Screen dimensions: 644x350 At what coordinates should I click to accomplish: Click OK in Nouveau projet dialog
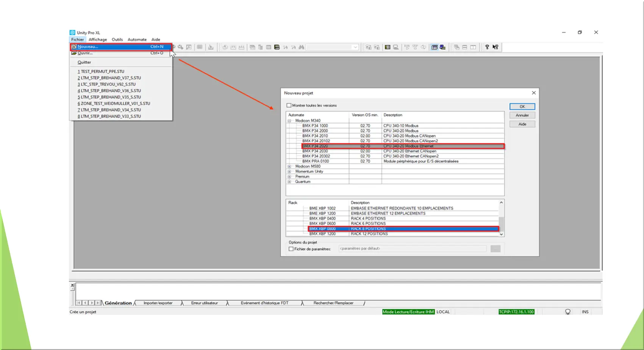point(522,106)
